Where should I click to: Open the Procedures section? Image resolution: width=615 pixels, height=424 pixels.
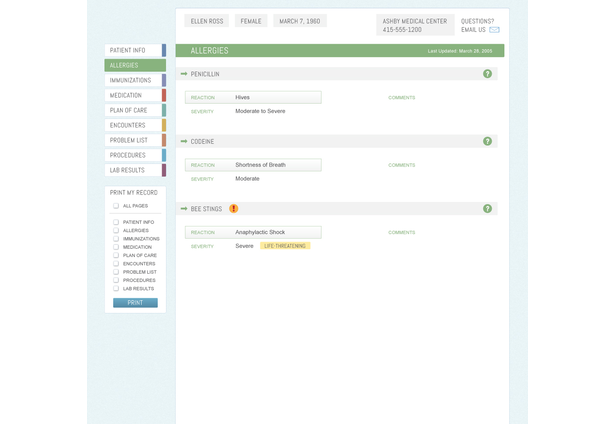(x=135, y=155)
